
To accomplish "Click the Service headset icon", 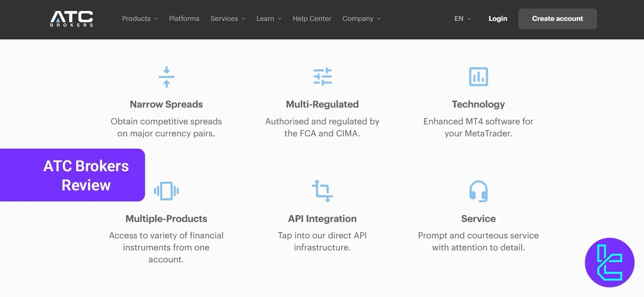I will click(478, 191).
